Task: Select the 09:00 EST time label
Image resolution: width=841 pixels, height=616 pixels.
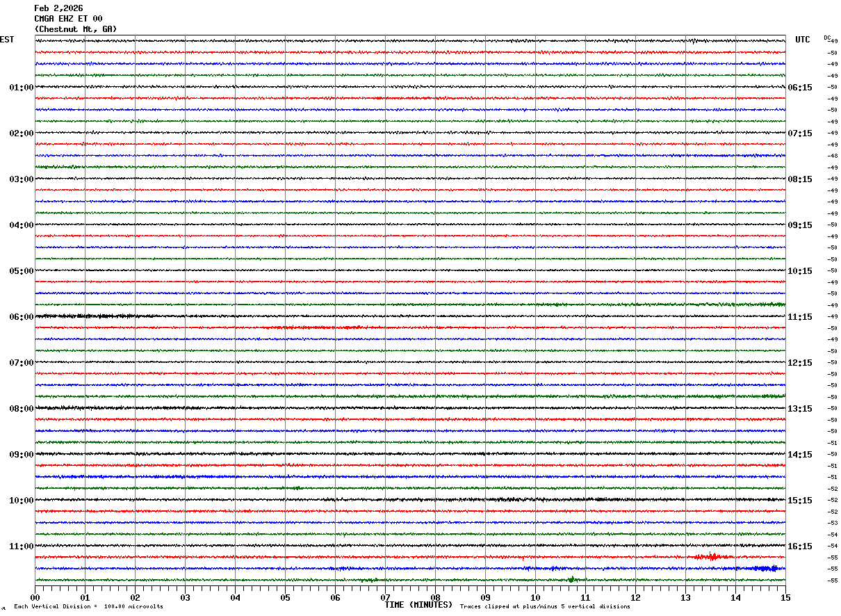Action: coord(22,455)
